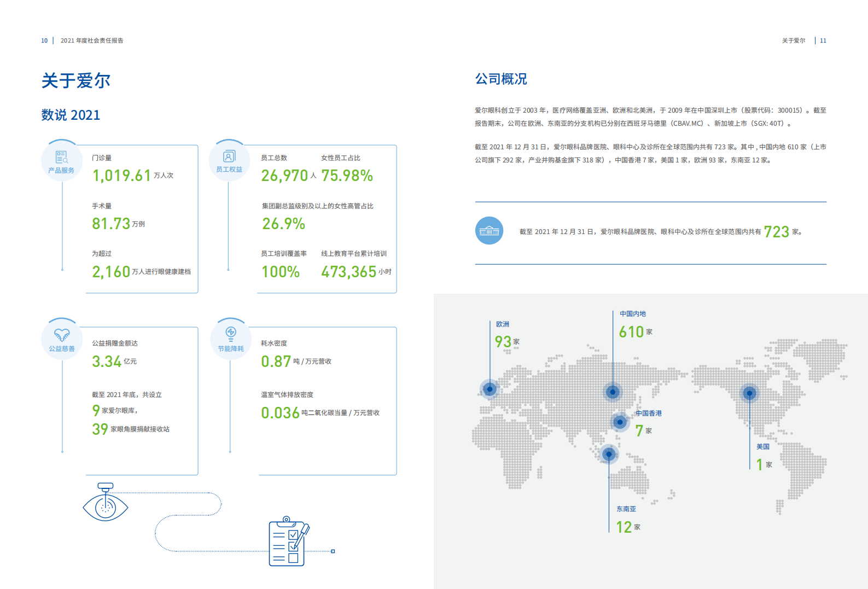868x589 pixels.
Task: Click the 26.9% female executives figure
Action: click(283, 224)
